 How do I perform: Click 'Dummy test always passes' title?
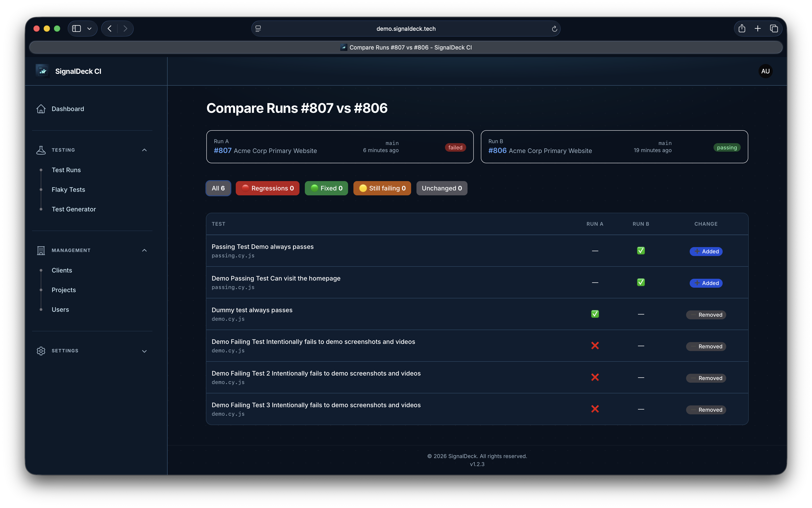point(252,310)
